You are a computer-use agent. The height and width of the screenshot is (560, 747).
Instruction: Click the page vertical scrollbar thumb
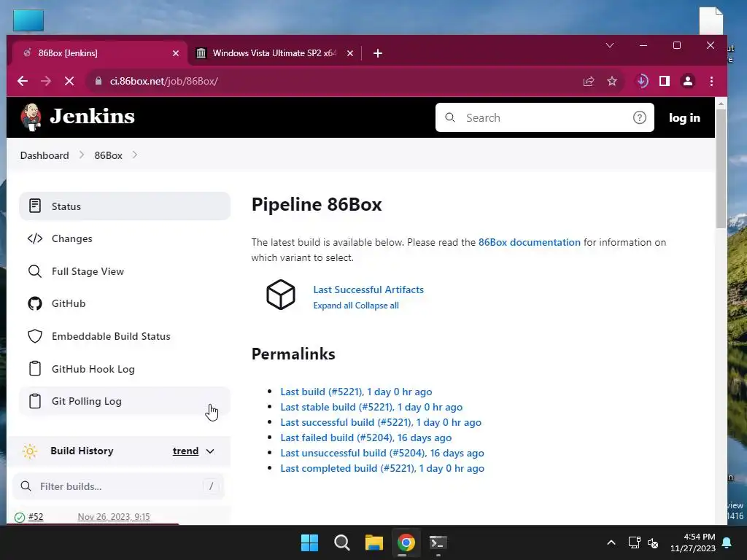point(721,168)
